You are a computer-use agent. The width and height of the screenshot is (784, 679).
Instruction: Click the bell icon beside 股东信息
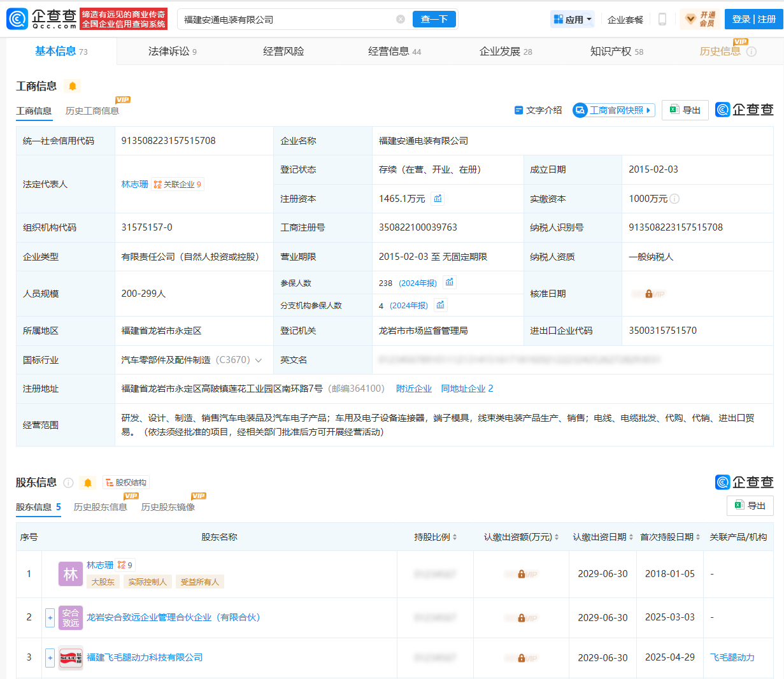point(88,483)
